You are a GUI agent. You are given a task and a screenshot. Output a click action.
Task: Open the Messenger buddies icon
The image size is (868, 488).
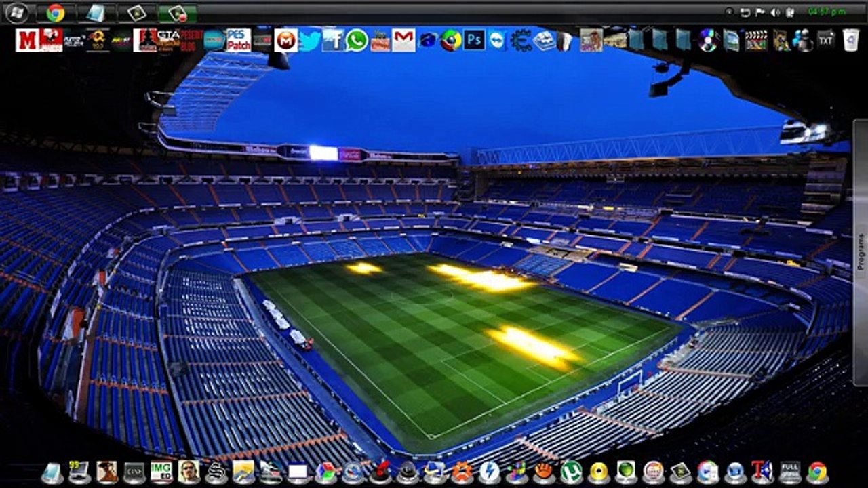(803, 40)
